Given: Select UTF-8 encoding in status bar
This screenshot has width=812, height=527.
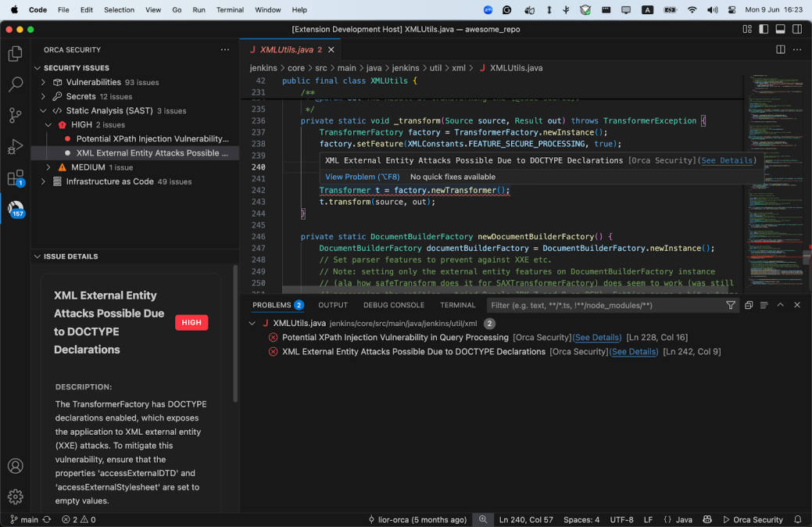Looking at the screenshot, I should 621,519.
